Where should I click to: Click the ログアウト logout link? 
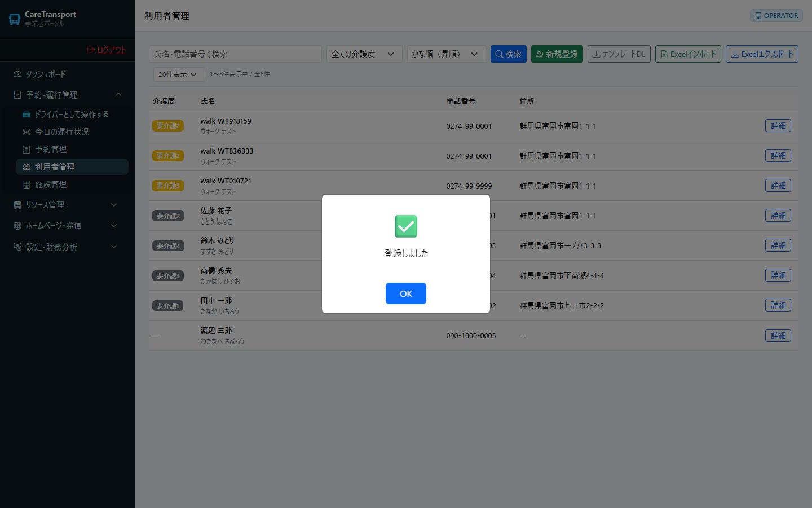107,50
